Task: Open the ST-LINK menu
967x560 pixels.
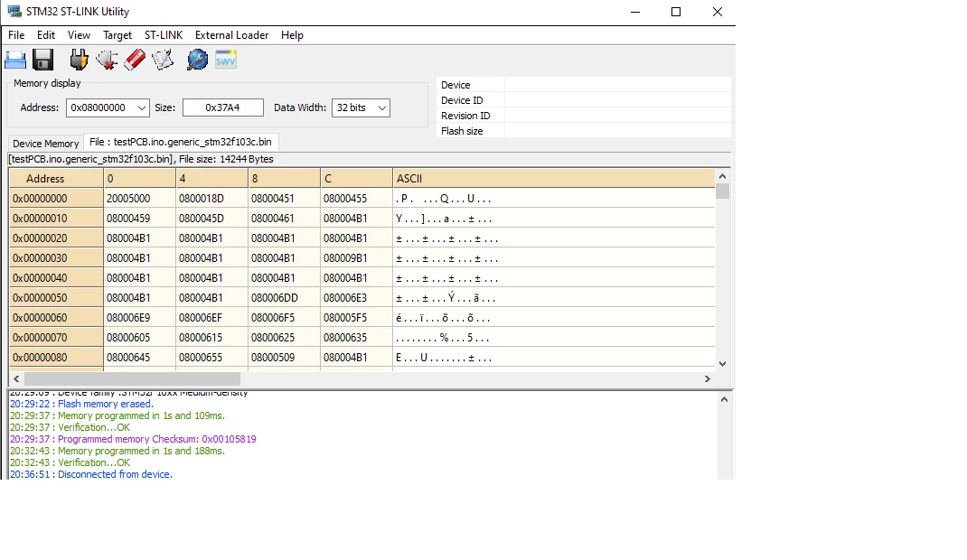Action: point(164,35)
